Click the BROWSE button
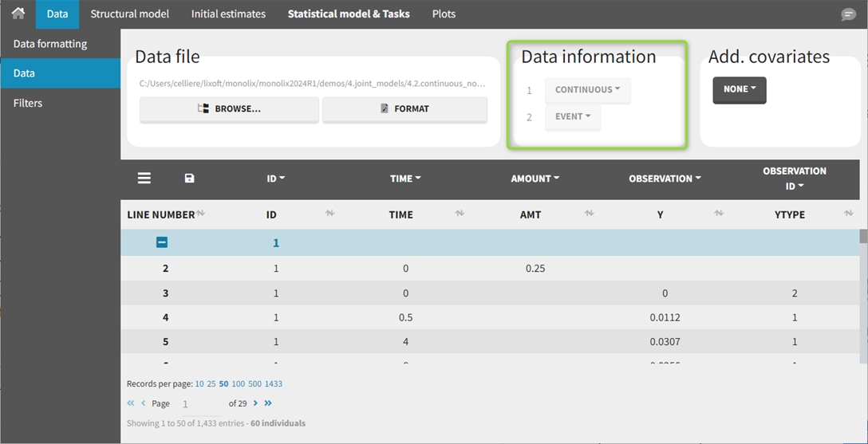Screen dimensions: 868x444 pyautogui.click(x=229, y=109)
